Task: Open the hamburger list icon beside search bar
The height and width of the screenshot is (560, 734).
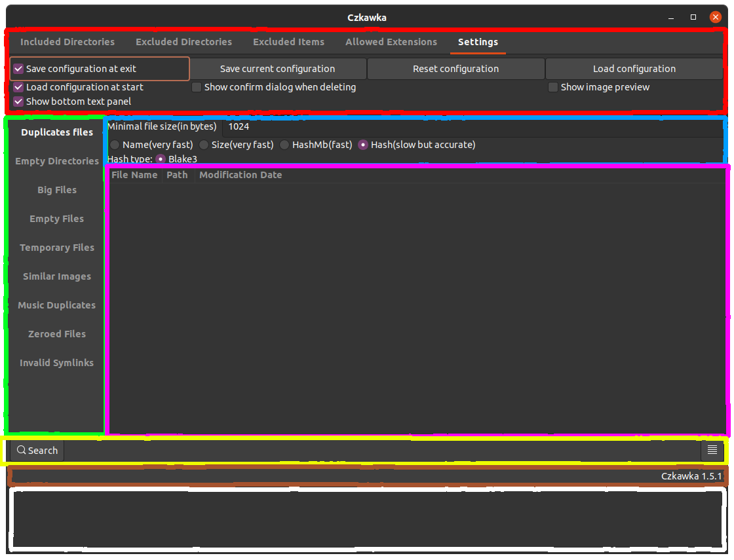Action: [x=712, y=450]
